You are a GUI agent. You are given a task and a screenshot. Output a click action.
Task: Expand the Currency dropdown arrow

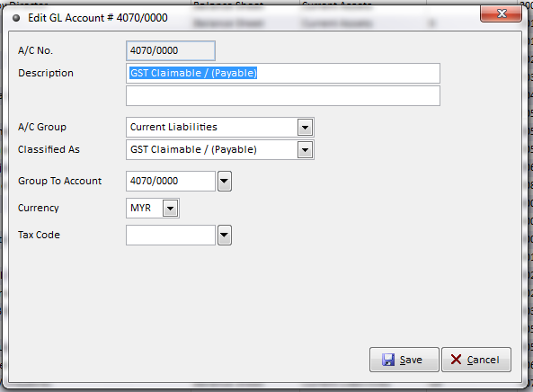click(170, 208)
